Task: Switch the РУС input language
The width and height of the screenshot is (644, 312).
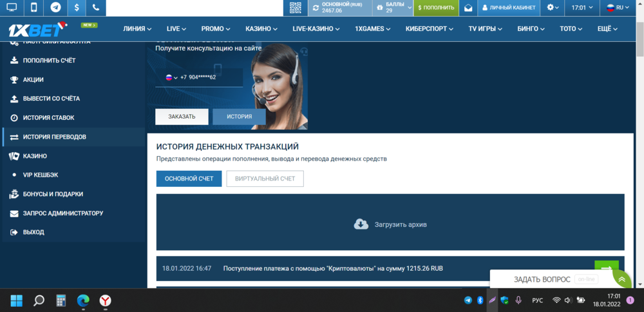Action: 538,300
